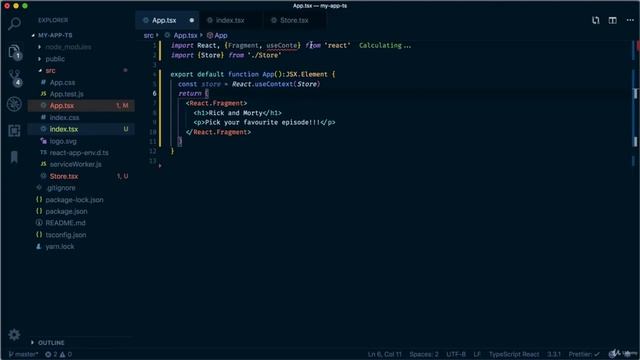Image resolution: width=640 pixels, height=360 pixels.
Task: Click the './Store' import path string
Action: click(x=264, y=55)
